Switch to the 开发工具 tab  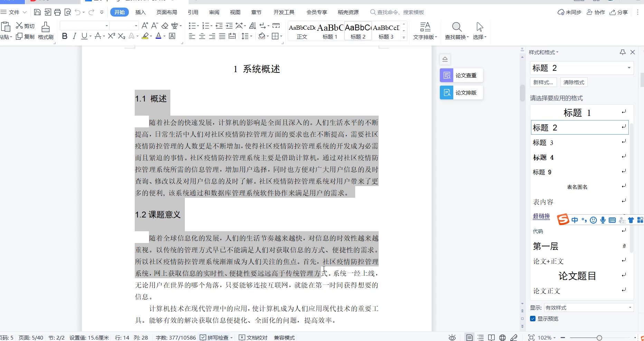[284, 12]
